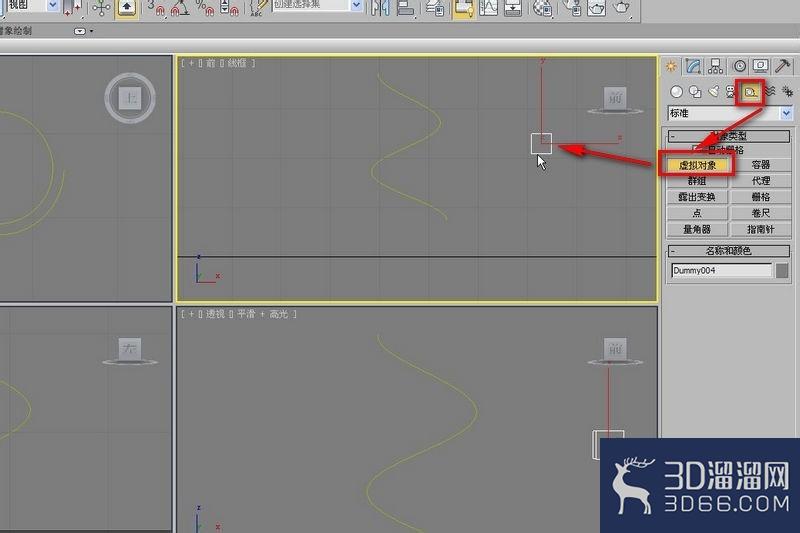Image resolution: width=800 pixels, height=533 pixels.
Task: Click the 卷尺 button
Action: (x=761, y=213)
